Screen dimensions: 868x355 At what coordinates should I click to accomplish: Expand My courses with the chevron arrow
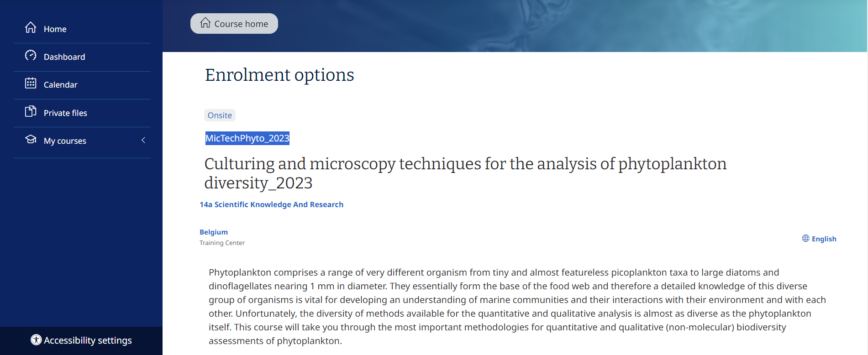143,141
